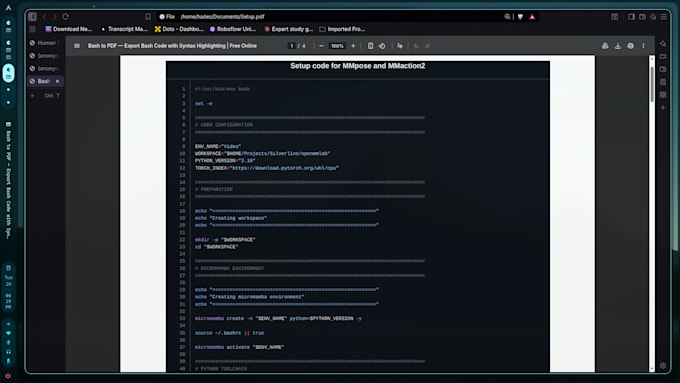Toggle fit to page in PDF toolbar
Image resolution: width=680 pixels, height=383 pixels.
click(x=370, y=46)
